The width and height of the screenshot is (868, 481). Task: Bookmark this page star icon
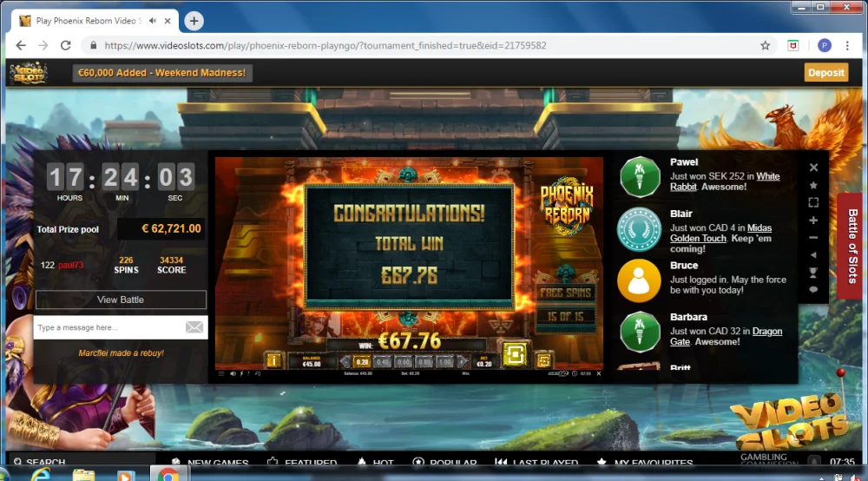coord(765,45)
